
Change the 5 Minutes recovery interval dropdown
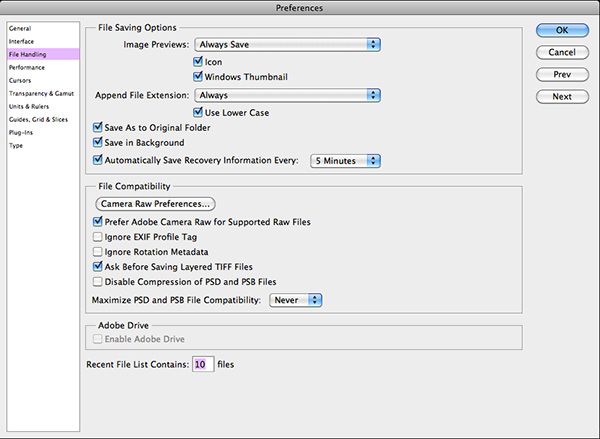point(345,161)
